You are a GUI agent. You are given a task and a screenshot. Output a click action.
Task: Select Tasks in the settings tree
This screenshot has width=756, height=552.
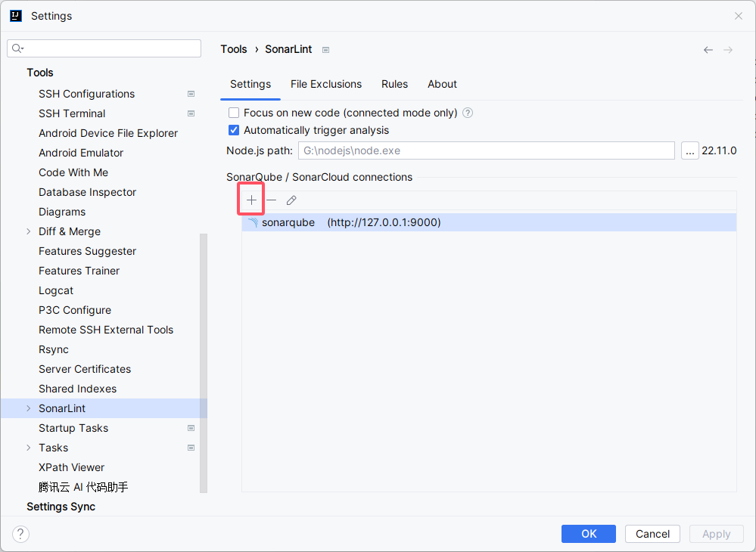(53, 448)
